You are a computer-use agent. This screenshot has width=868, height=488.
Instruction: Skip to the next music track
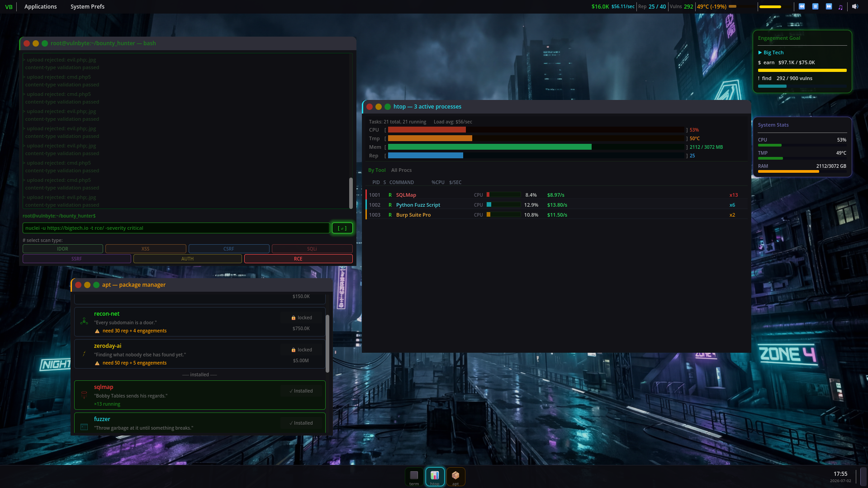[x=829, y=6]
